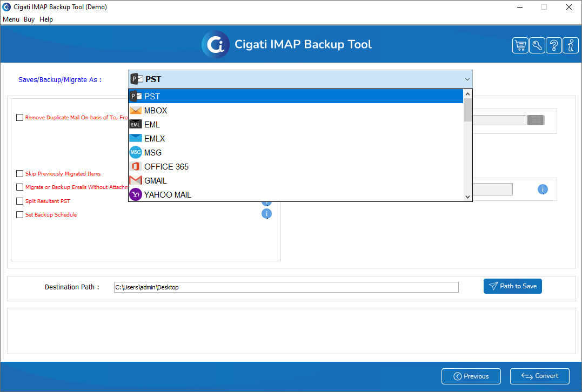The height and width of the screenshot is (392, 582).
Task: Pick EMLX from the dropdown list
Action: [296, 138]
